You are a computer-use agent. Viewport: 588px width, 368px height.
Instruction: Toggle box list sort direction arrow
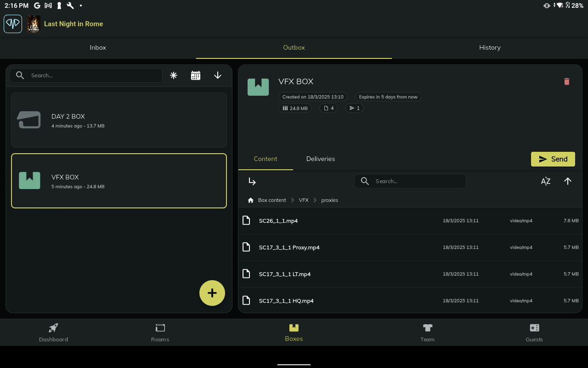point(218,75)
